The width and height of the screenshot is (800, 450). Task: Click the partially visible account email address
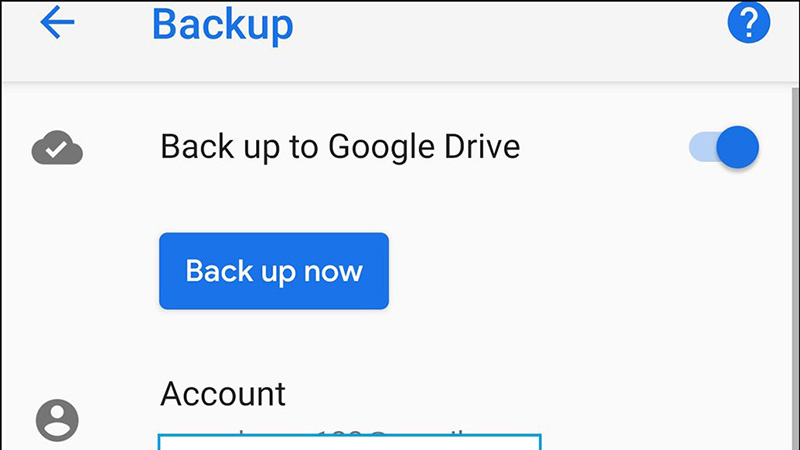[350, 440]
